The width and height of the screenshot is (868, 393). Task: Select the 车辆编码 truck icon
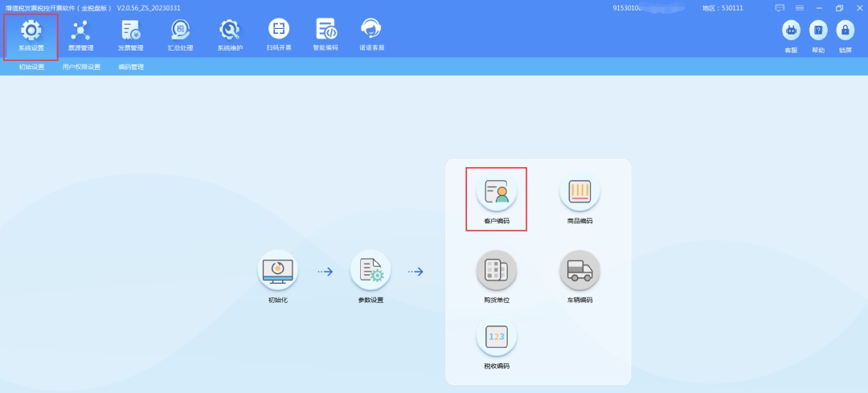(x=579, y=272)
